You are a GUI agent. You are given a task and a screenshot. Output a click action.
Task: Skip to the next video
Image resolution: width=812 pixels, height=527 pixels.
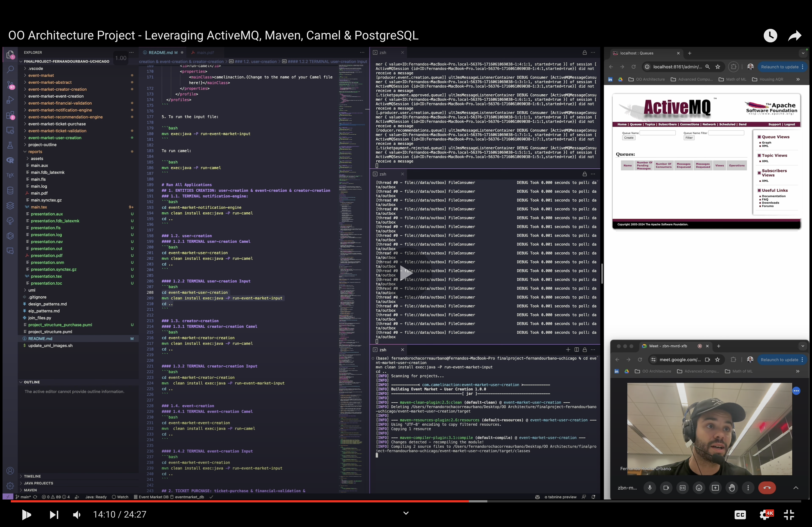click(53, 514)
